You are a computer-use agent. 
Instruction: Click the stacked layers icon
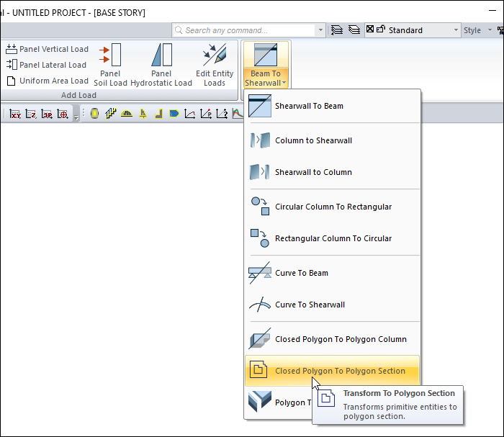(354, 30)
